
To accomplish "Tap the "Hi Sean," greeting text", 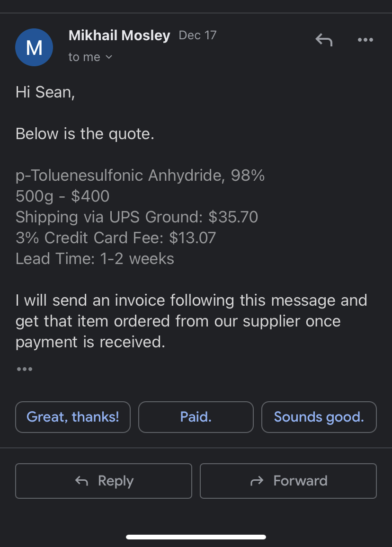I will (45, 92).
